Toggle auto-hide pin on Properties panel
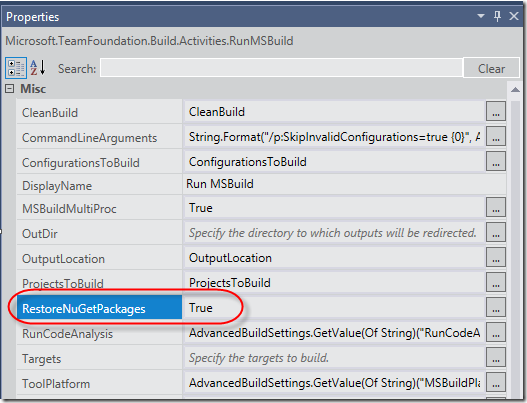Screen dimensions: 527x403 pyautogui.click(x=497, y=16)
